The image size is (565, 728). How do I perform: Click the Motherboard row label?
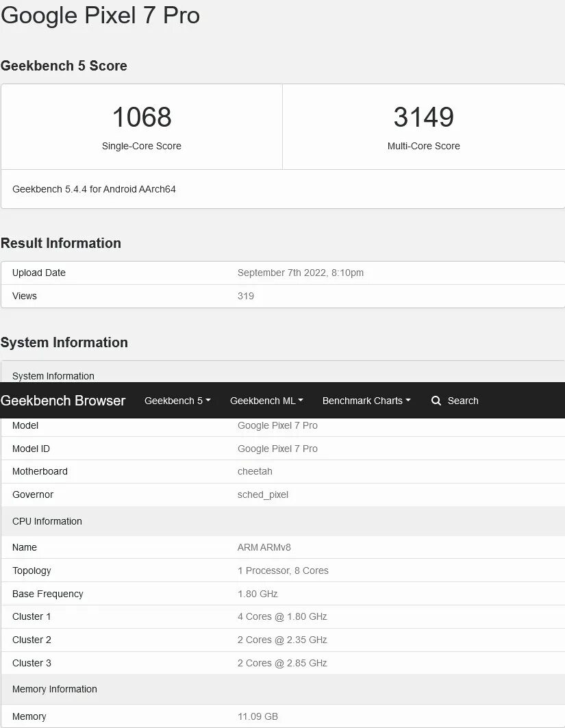click(40, 471)
